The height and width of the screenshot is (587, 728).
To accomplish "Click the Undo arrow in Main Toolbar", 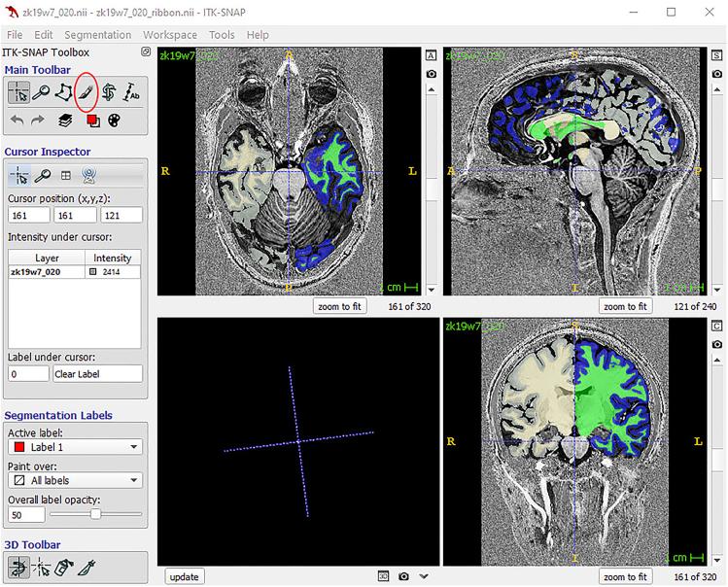I will point(17,120).
